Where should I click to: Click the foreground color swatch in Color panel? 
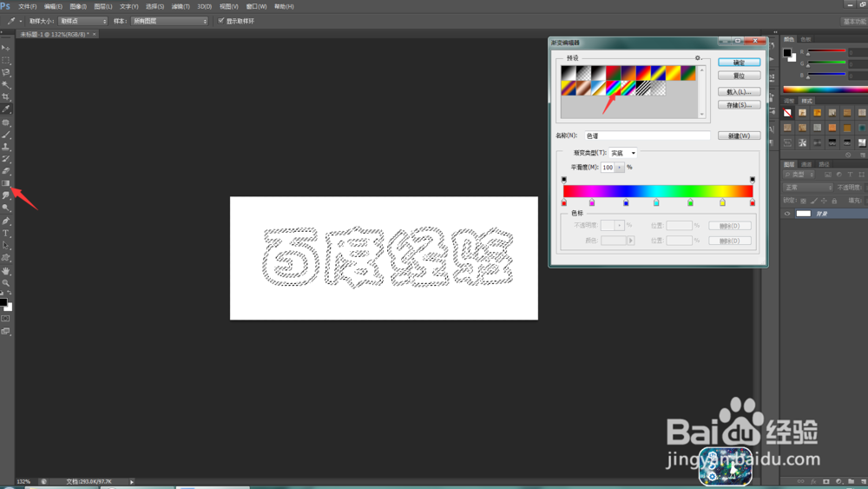[x=786, y=53]
